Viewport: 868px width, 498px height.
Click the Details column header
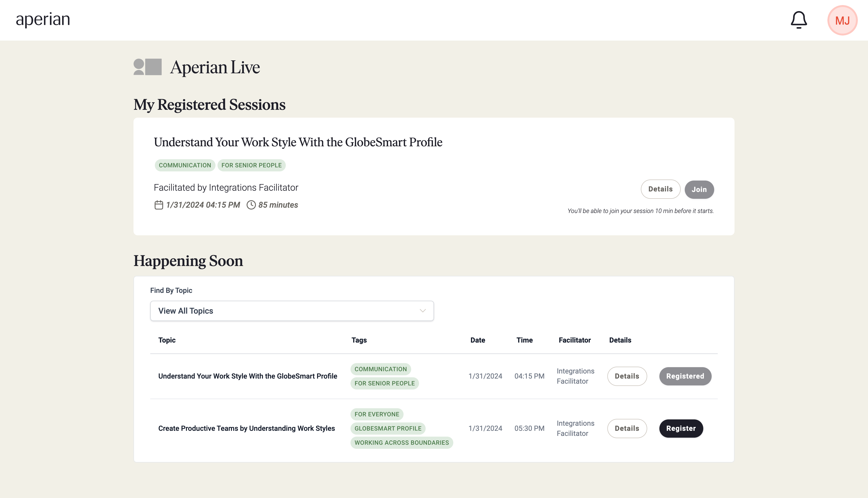(620, 340)
